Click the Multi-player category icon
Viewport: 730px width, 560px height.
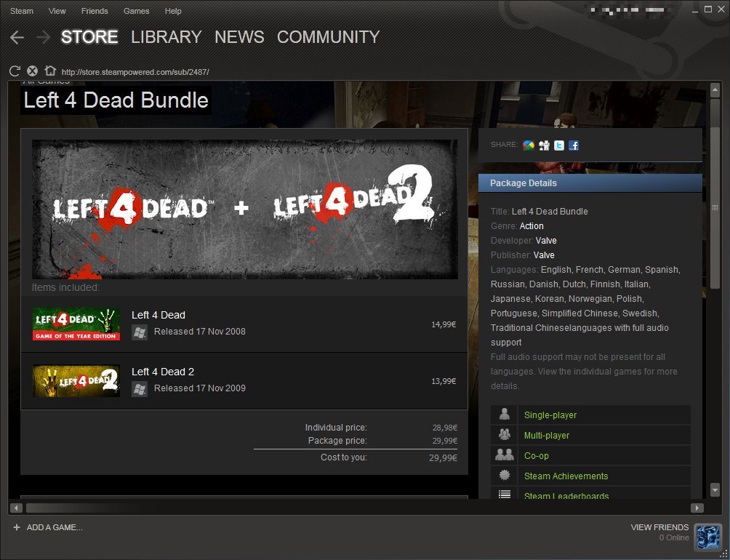(x=504, y=435)
